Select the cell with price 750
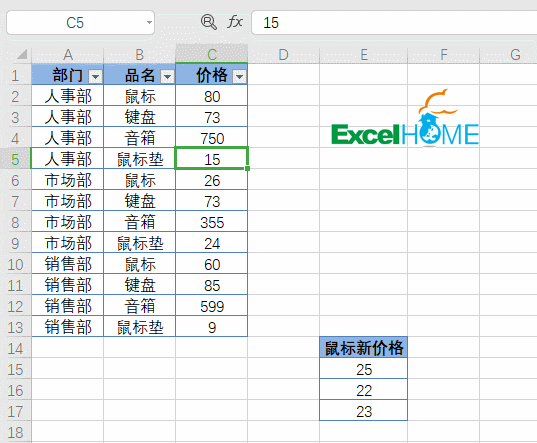This screenshot has width=537, height=443. 212,138
